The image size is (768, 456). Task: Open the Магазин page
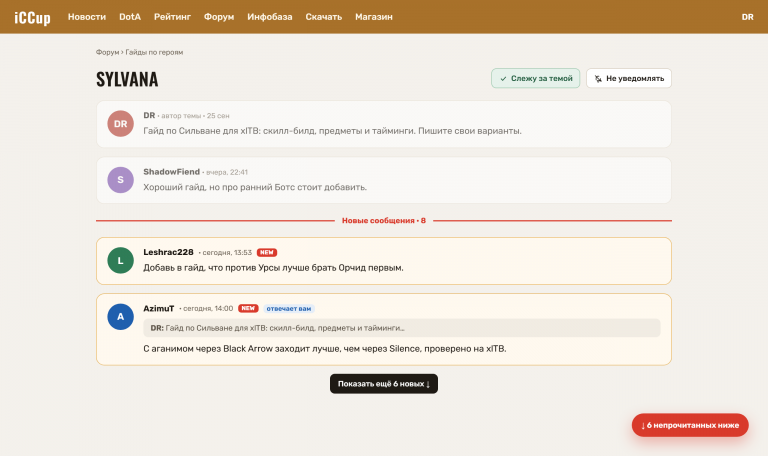(374, 17)
